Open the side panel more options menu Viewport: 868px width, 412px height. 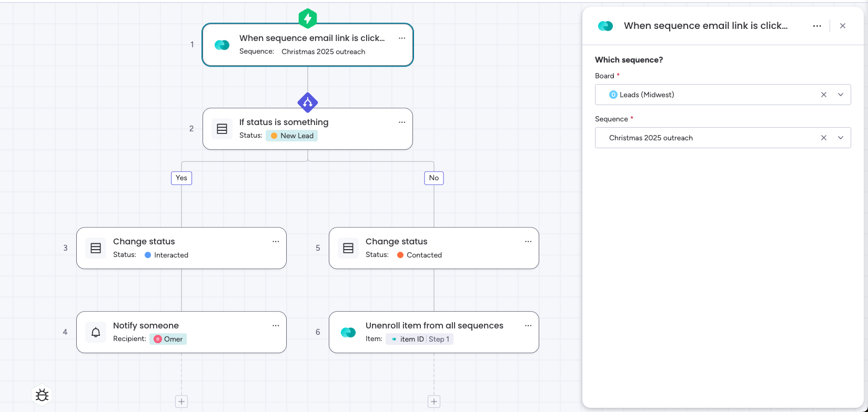tap(817, 26)
